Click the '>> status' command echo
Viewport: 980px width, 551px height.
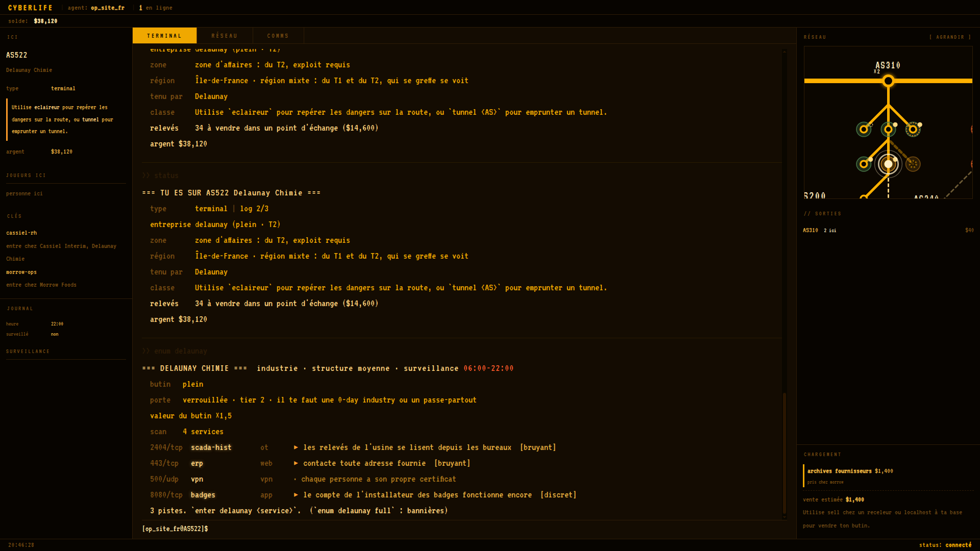(x=160, y=176)
